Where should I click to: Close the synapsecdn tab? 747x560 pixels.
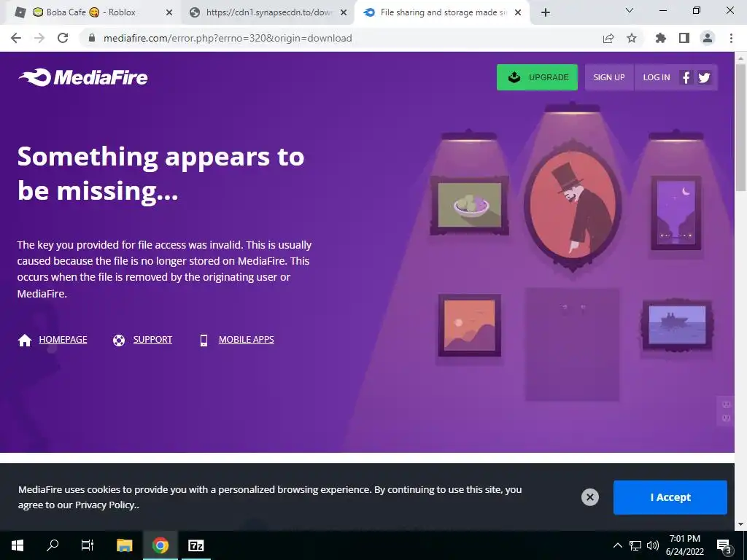coord(344,13)
